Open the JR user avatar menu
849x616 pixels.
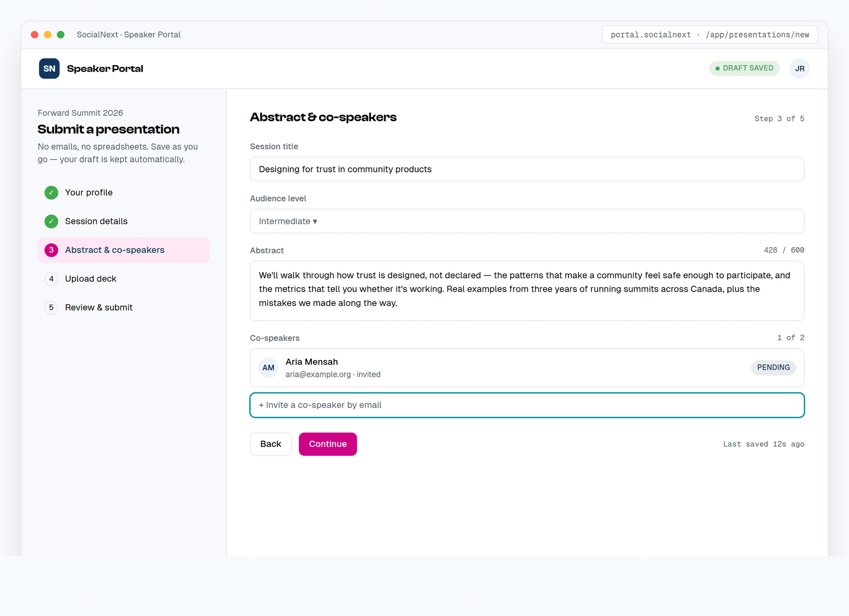coord(799,68)
